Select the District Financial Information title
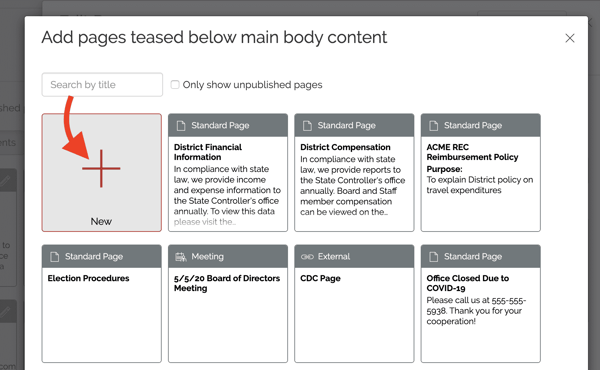The image size is (600, 370). click(208, 152)
